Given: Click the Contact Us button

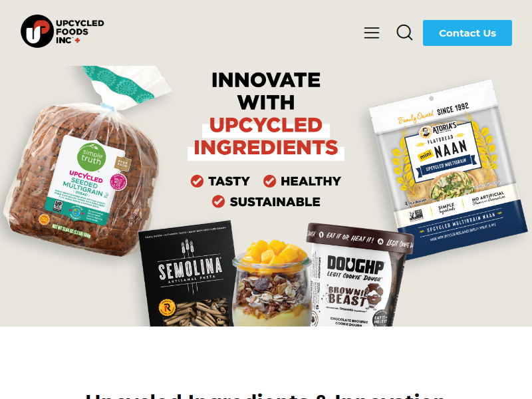Looking at the screenshot, I should 467,33.
